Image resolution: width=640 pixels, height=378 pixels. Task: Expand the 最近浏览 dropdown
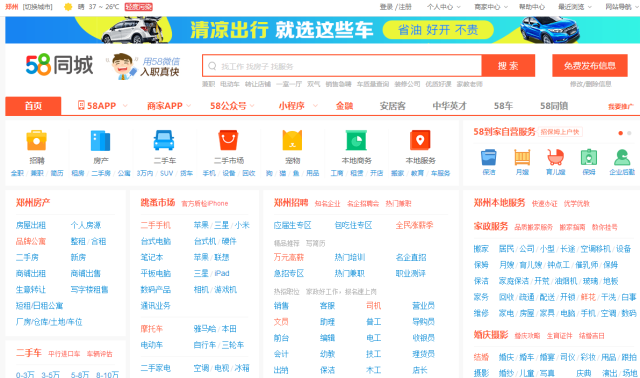tap(575, 7)
